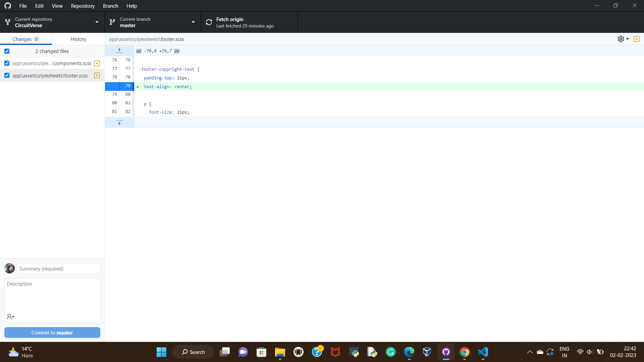The height and width of the screenshot is (362, 644).
Task: Click the user avatar beside the summary field
Action: (9, 268)
